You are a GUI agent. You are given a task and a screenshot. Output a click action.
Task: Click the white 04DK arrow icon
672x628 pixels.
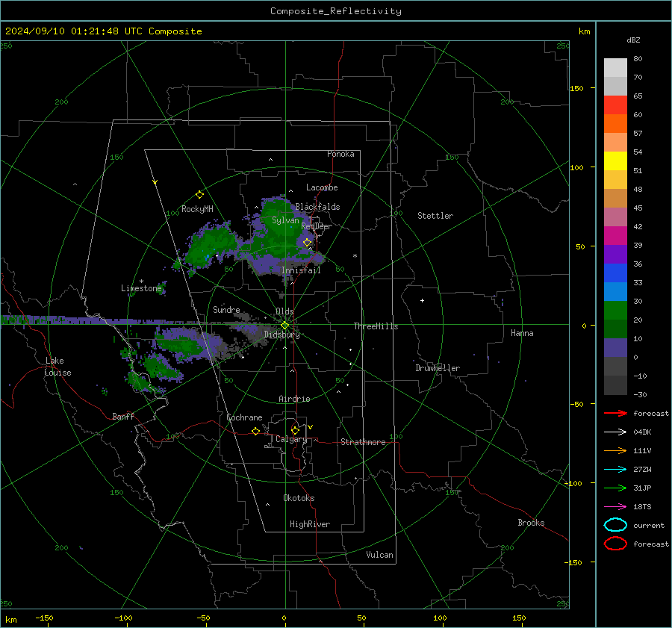click(x=615, y=432)
